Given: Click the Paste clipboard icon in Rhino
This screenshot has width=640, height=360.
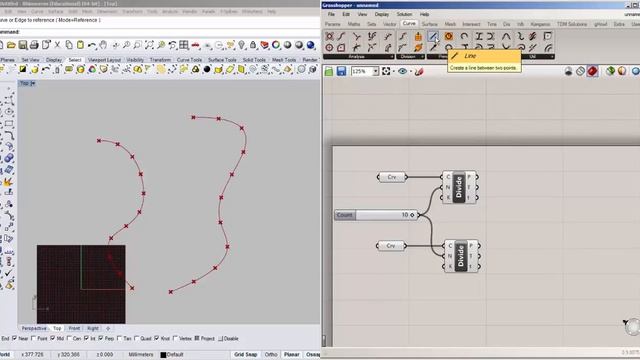Looking at the screenshot, I should (80, 45).
